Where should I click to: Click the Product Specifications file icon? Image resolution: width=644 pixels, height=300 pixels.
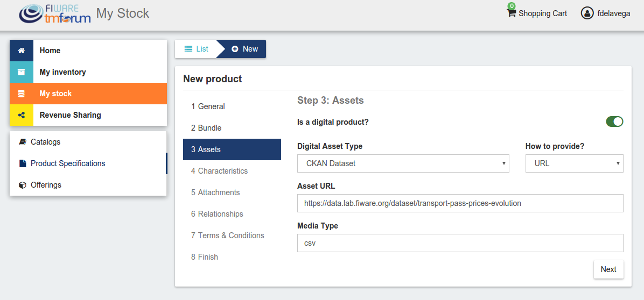[x=23, y=163]
